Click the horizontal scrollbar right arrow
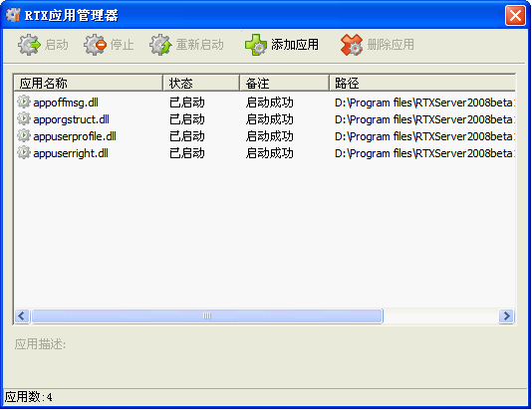This screenshot has height=410, width=532. tap(506, 316)
